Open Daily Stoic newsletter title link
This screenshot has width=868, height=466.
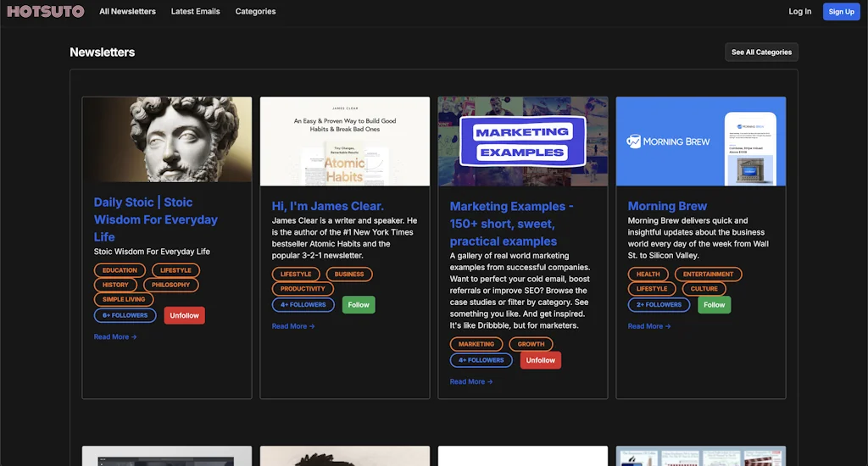pos(156,219)
